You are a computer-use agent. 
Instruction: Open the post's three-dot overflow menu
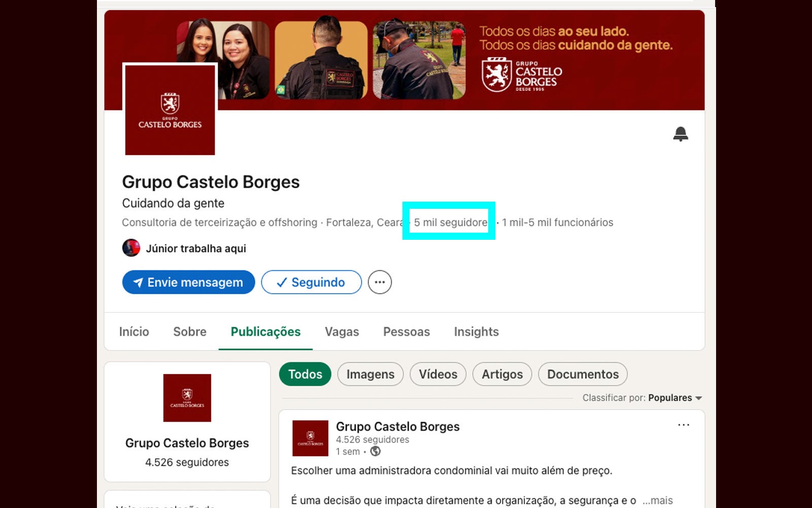[x=684, y=425]
